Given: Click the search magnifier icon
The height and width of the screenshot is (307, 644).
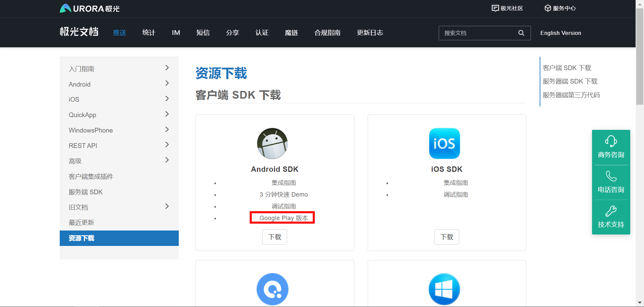Looking at the screenshot, I should point(521,33).
